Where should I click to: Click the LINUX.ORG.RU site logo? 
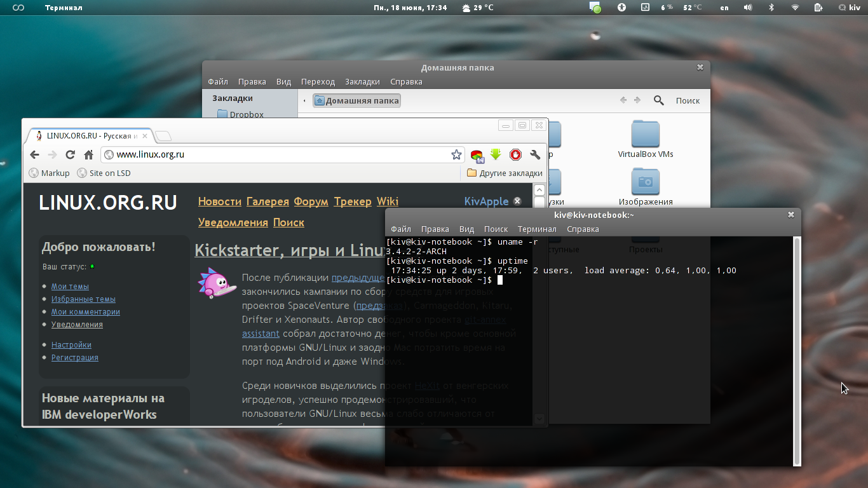[108, 203]
